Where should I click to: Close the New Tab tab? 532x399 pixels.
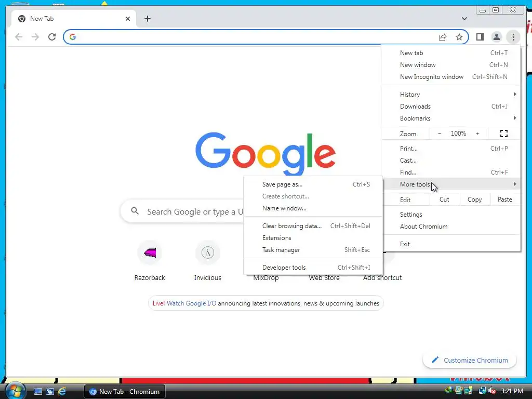128,19
